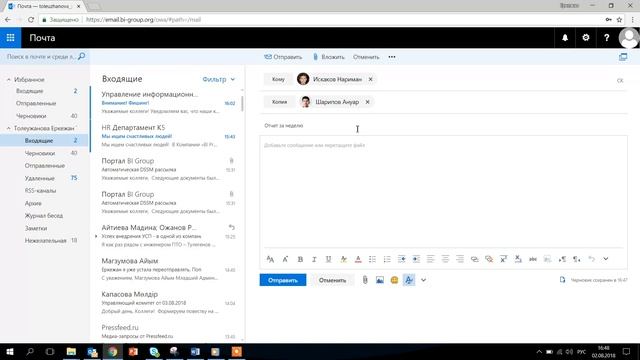Click Вложить attach in top command bar
This screenshot has height=360, width=640.
(329, 57)
